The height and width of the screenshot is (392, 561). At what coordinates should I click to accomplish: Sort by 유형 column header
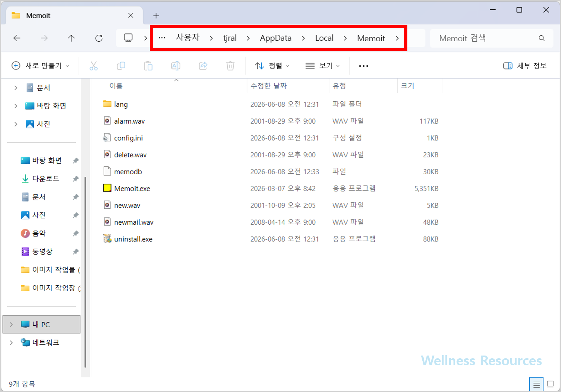coord(339,86)
